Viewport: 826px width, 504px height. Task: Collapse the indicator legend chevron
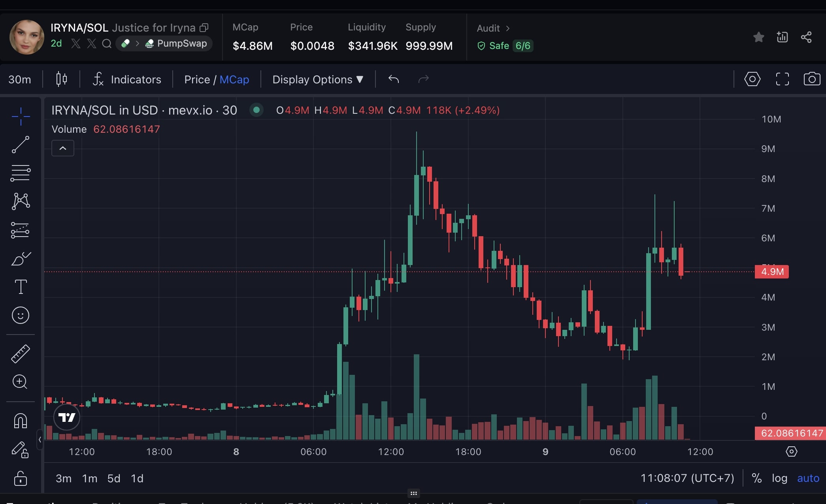pos(63,148)
